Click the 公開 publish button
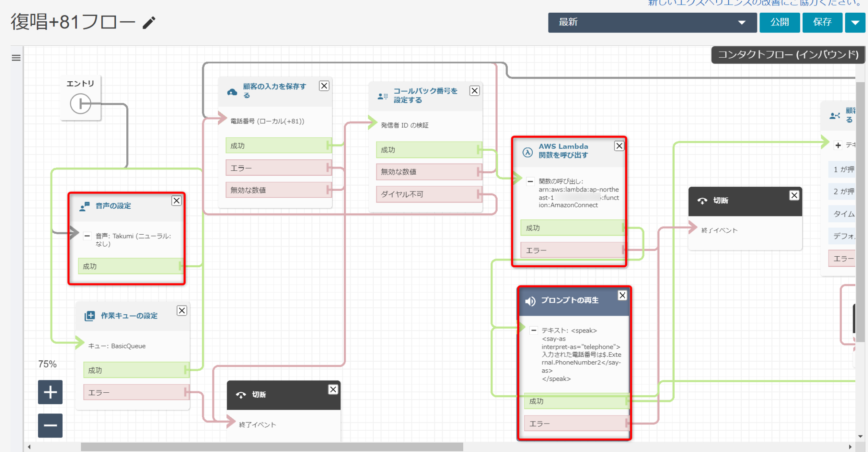Screen dimensions: 868x452 (779, 22)
